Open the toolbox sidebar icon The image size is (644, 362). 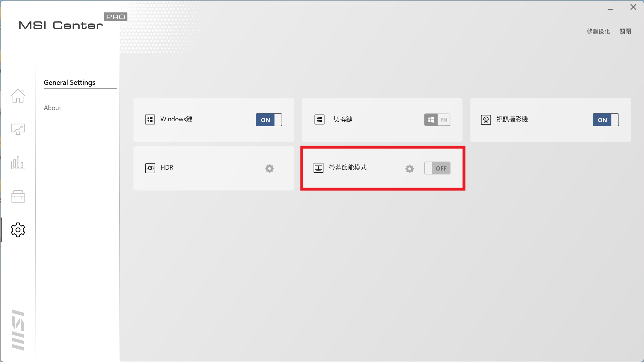(18, 196)
